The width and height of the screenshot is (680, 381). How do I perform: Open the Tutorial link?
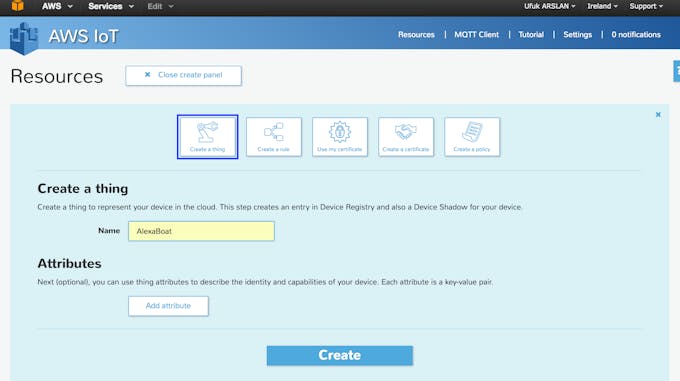(x=531, y=35)
